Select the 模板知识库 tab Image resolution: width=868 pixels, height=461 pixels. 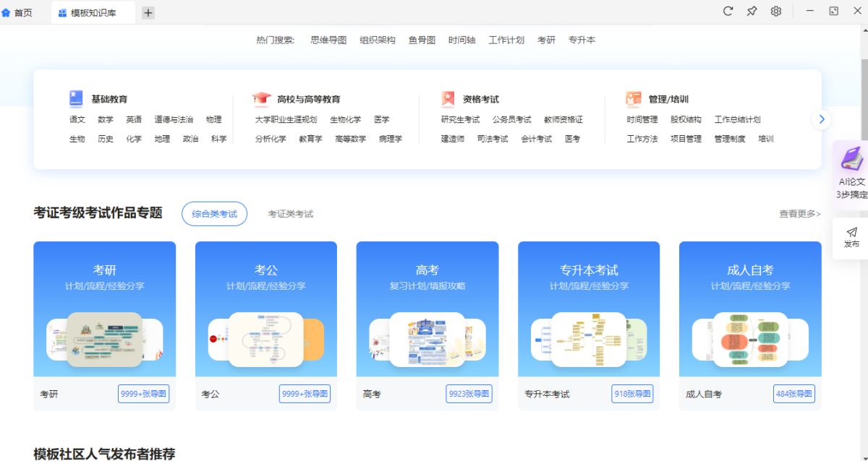(93, 12)
